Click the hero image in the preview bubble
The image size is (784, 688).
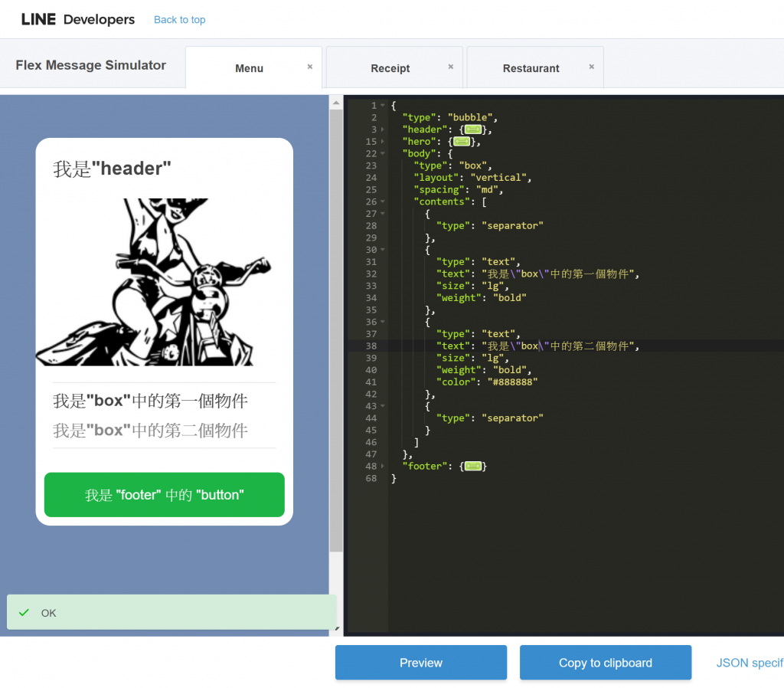click(x=165, y=282)
